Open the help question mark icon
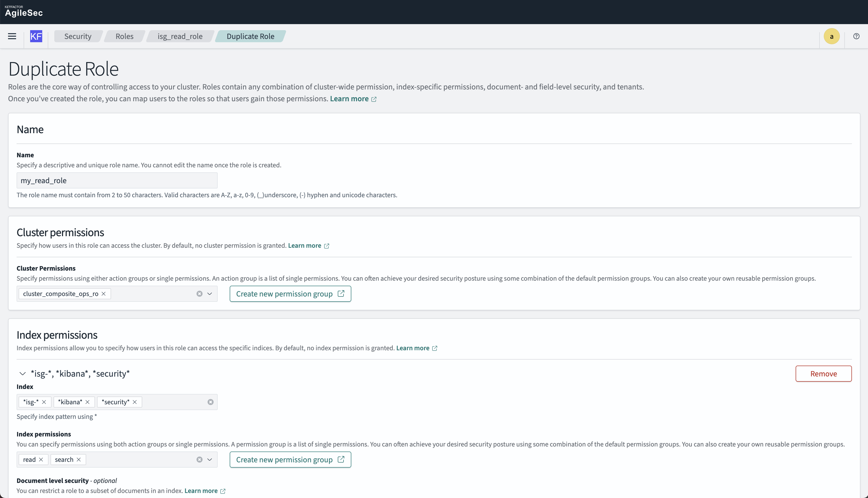 click(x=856, y=36)
